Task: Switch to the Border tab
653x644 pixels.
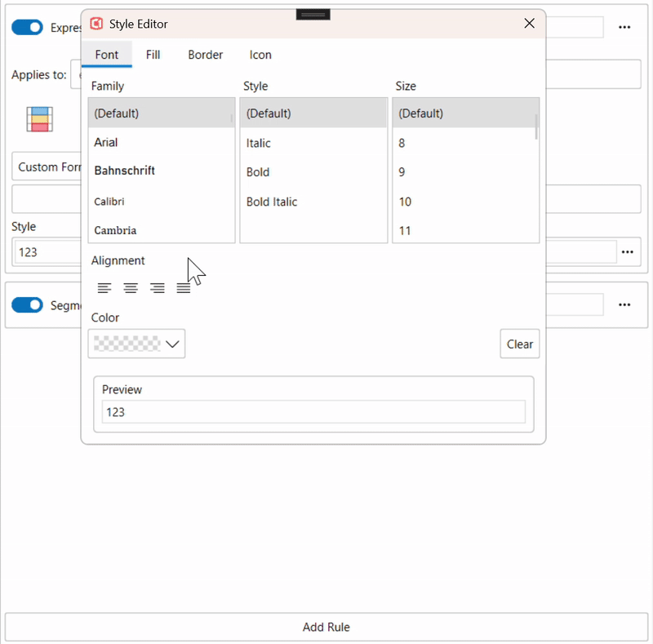Action: point(205,55)
